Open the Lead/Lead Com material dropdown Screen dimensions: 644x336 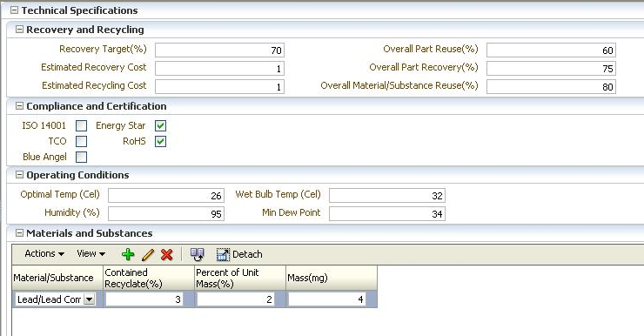point(89,299)
